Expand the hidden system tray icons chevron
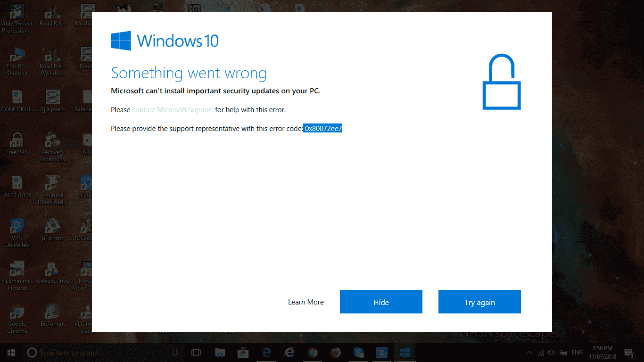The width and height of the screenshot is (644, 362). [x=530, y=353]
